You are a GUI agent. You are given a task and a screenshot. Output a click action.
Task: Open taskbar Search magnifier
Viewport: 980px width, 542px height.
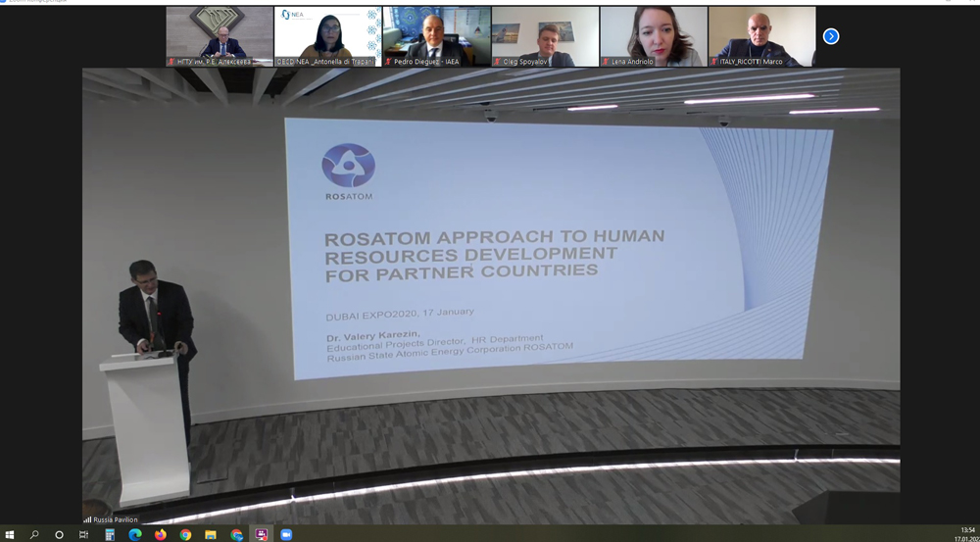point(33,534)
